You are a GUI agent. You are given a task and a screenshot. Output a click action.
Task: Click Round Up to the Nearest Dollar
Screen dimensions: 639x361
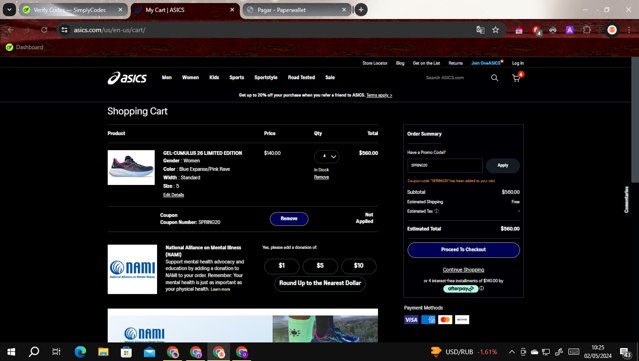click(320, 283)
